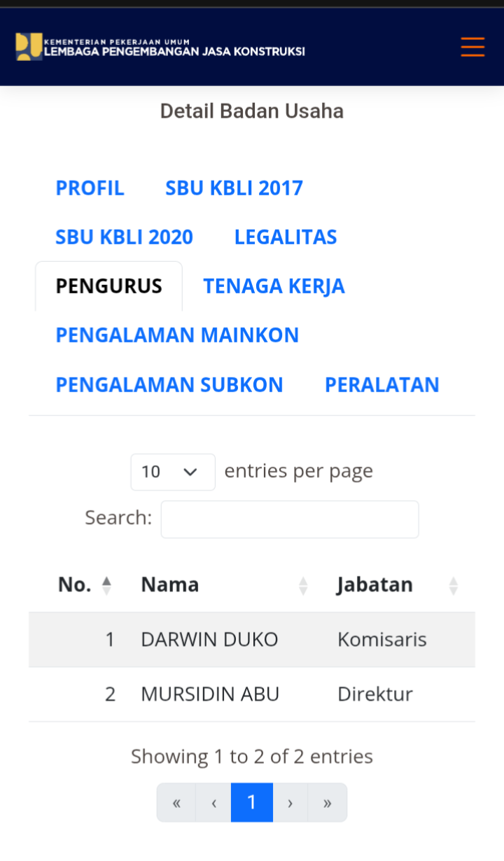Sort table by Jabatan column
504x861 pixels.
point(397,584)
